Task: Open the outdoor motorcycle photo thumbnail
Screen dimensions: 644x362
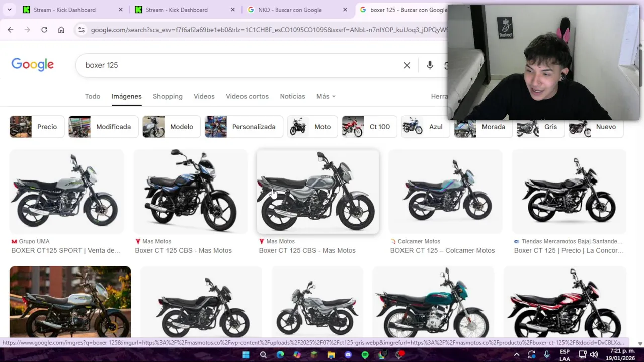Action: pyautogui.click(x=70, y=302)
